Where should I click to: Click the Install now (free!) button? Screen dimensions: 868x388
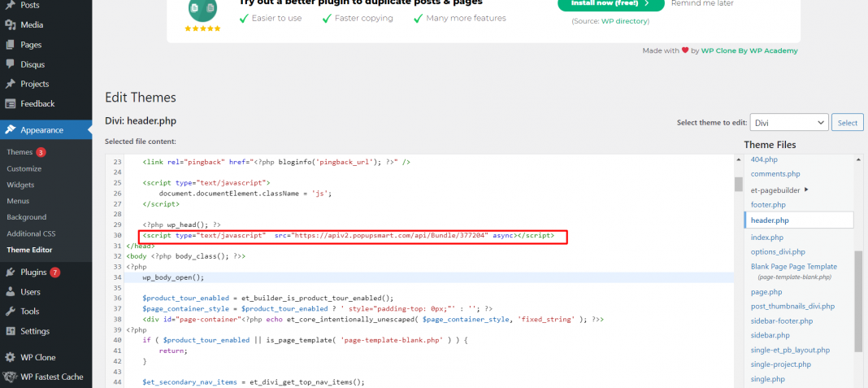tap(610, 4)
